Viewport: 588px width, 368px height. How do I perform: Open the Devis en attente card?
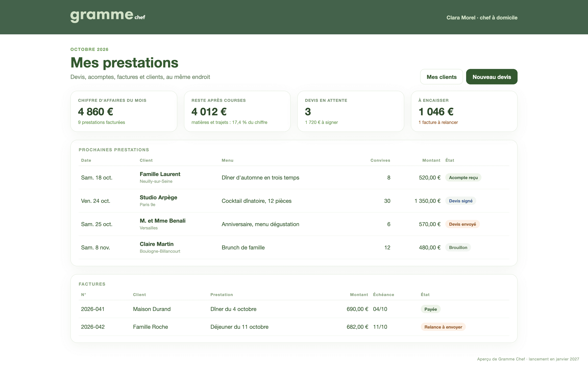point(351,111)
